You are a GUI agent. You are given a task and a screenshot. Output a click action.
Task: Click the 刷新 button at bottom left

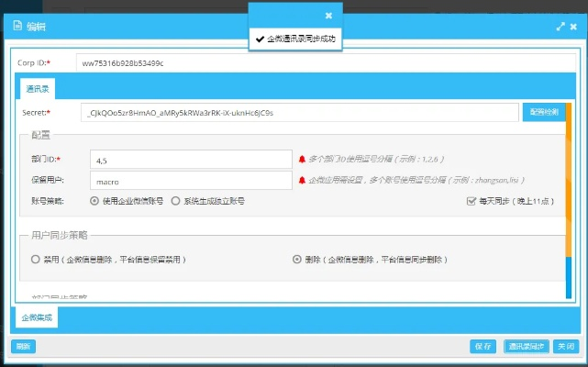pyautogui.click(x=23, y=346)
